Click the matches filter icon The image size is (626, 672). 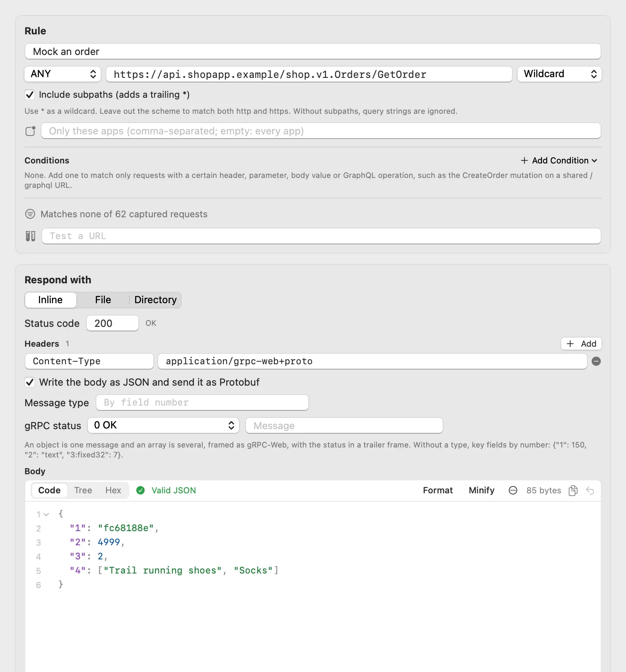pos(30,214)
